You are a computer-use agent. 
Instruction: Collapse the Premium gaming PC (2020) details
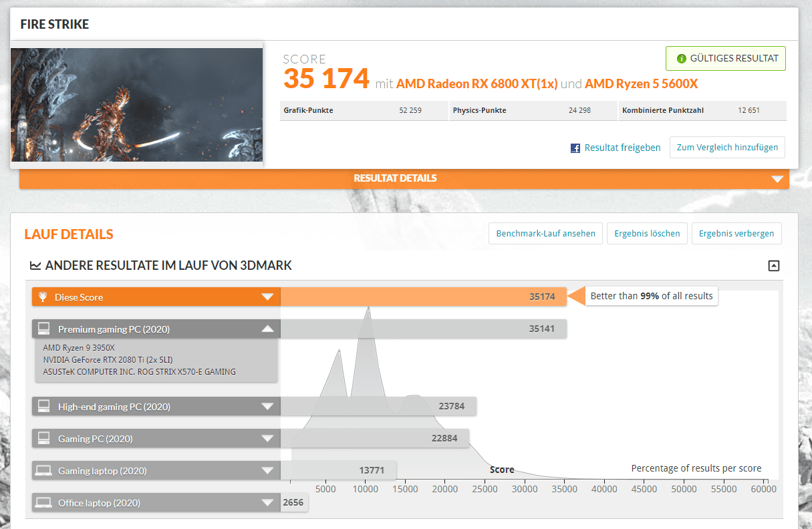267,329
